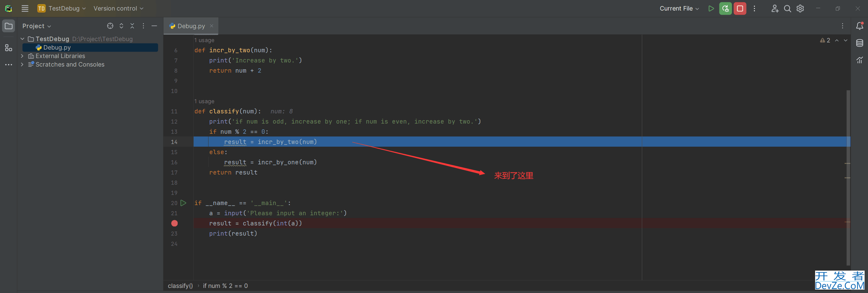Image resolution: width=868 pixels, height=293 pixels.
Task: Show more tool windows (three dots, left sidebar)
Action: point(8,65)
